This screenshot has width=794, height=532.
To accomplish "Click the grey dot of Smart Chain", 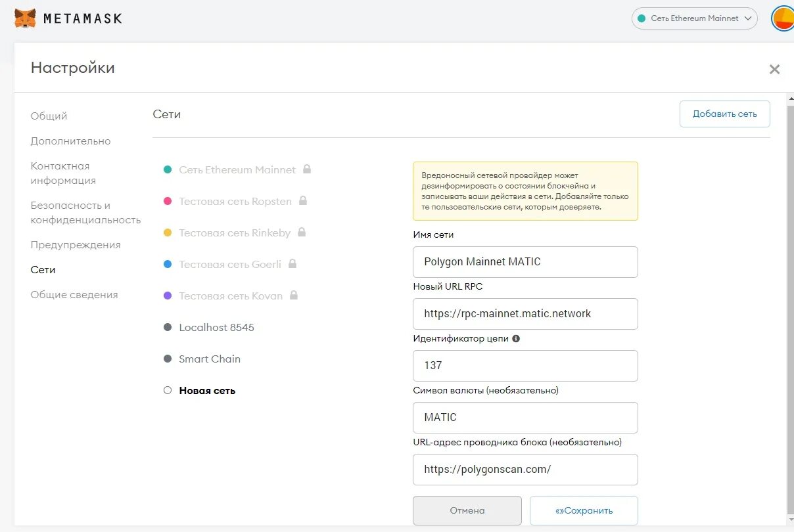I will click(x=167, y=359).
